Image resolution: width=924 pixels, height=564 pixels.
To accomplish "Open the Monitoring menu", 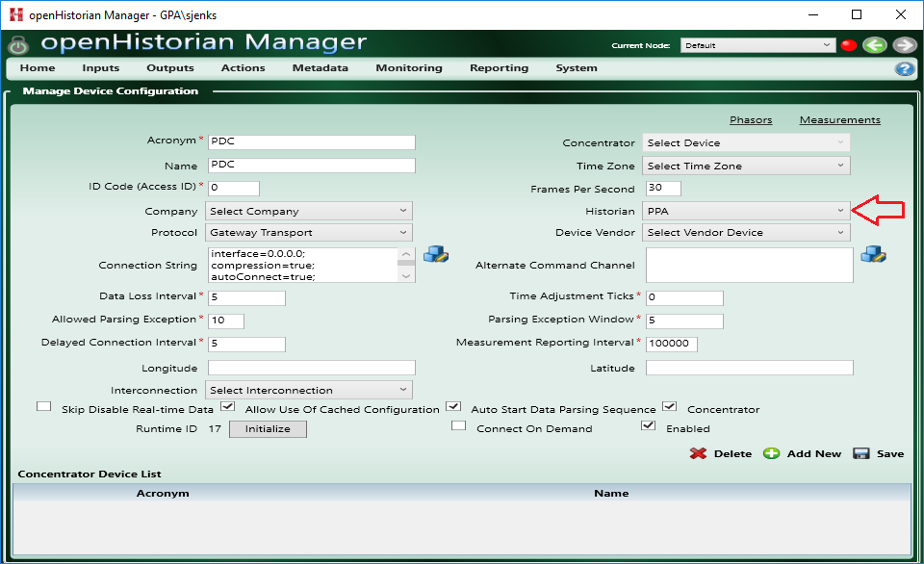I will point(409,67).
